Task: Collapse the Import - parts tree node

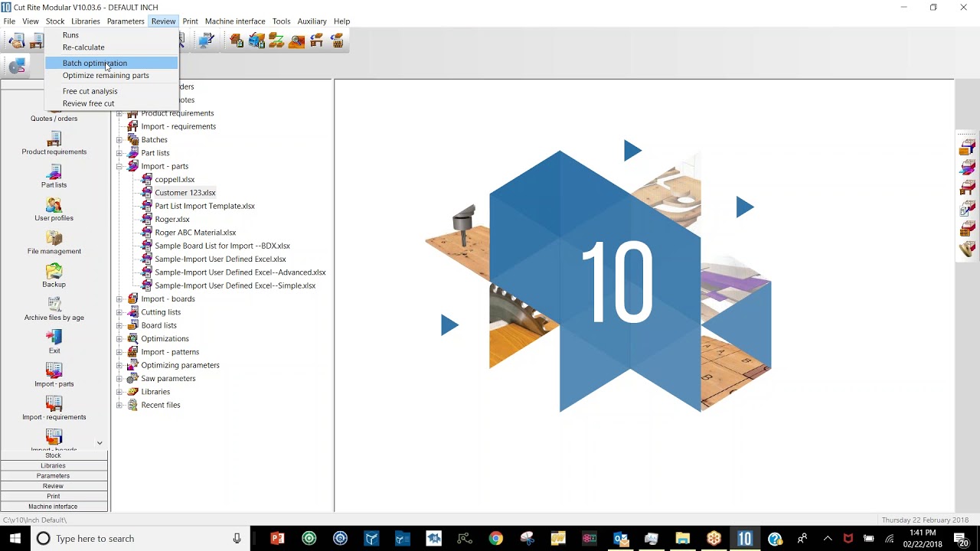Action: coord(119,166)
